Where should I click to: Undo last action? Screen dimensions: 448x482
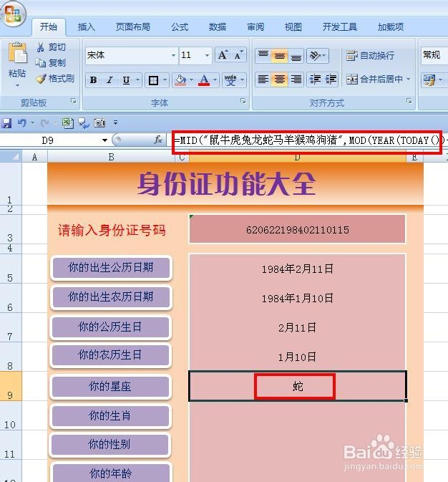[21, 123]
